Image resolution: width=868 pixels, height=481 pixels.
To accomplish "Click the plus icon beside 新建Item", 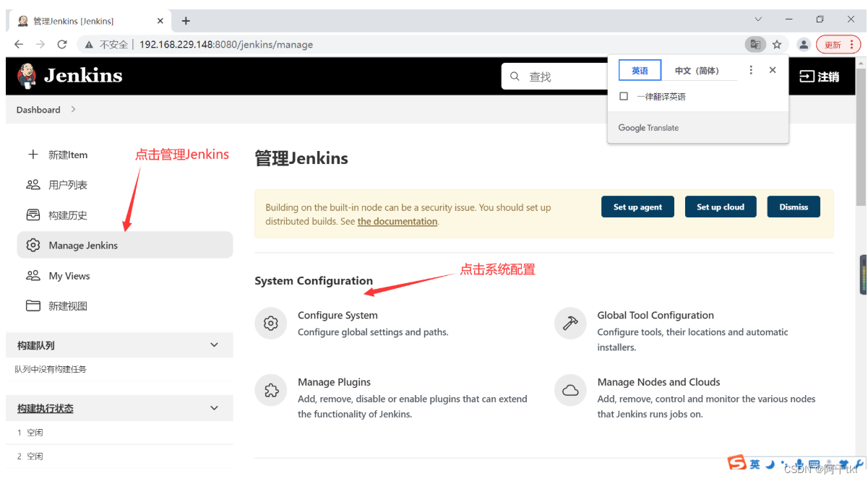I will click(33, 155).
